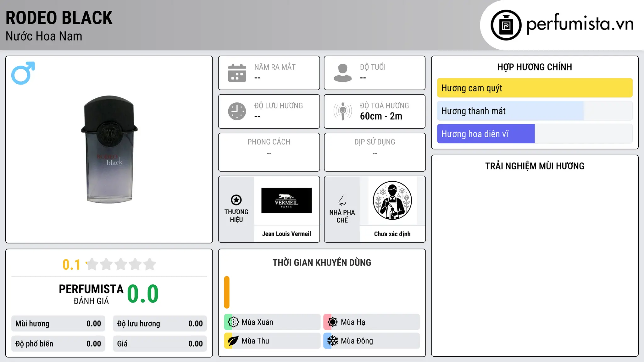
Task: Open the Rodeo Black bottle image
Action: coord(109,150)
